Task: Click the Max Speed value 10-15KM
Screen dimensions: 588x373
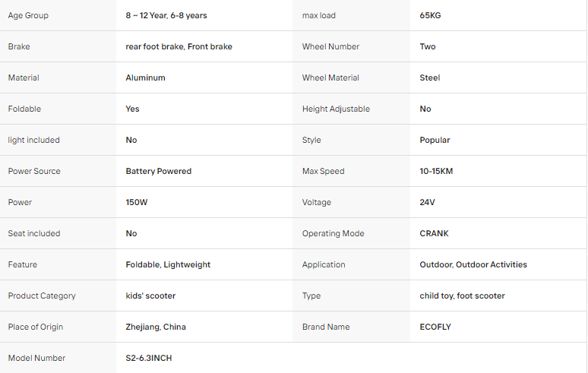Action: [x=436, y=171]
